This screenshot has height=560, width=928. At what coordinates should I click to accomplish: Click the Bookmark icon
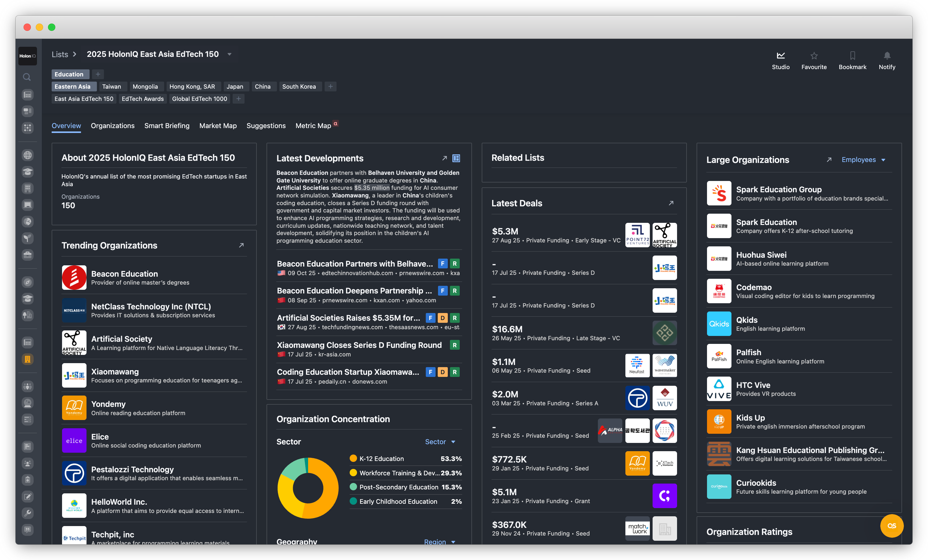pyautogui.click(x=852, y=56)
